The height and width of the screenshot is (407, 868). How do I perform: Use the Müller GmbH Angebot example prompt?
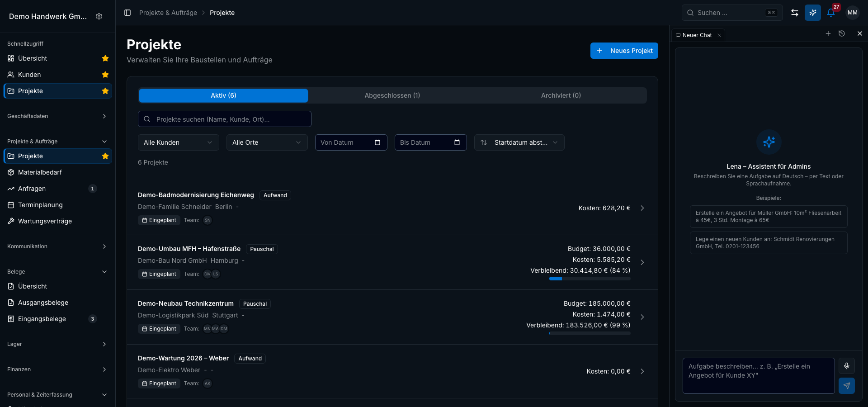pyautogui.click(x=769, y=217)
